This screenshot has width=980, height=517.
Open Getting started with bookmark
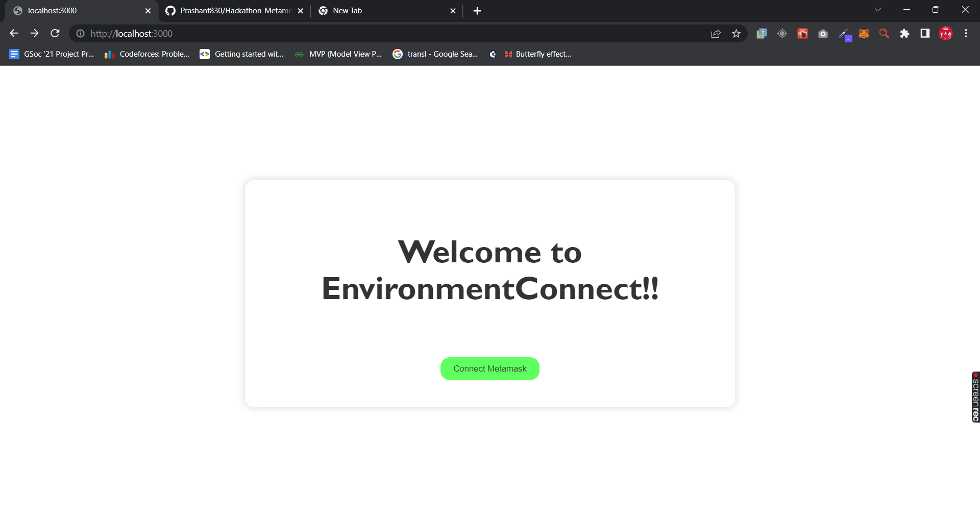coord(242,54)
